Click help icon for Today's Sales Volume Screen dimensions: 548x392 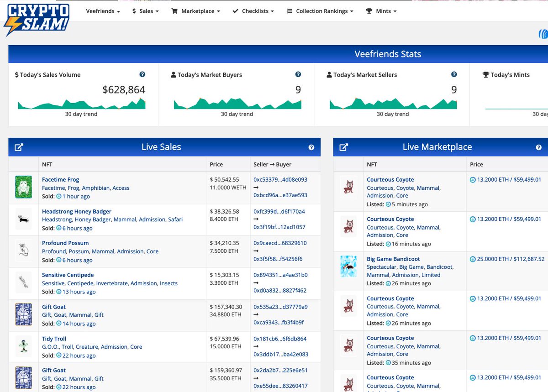click(142, 74)
